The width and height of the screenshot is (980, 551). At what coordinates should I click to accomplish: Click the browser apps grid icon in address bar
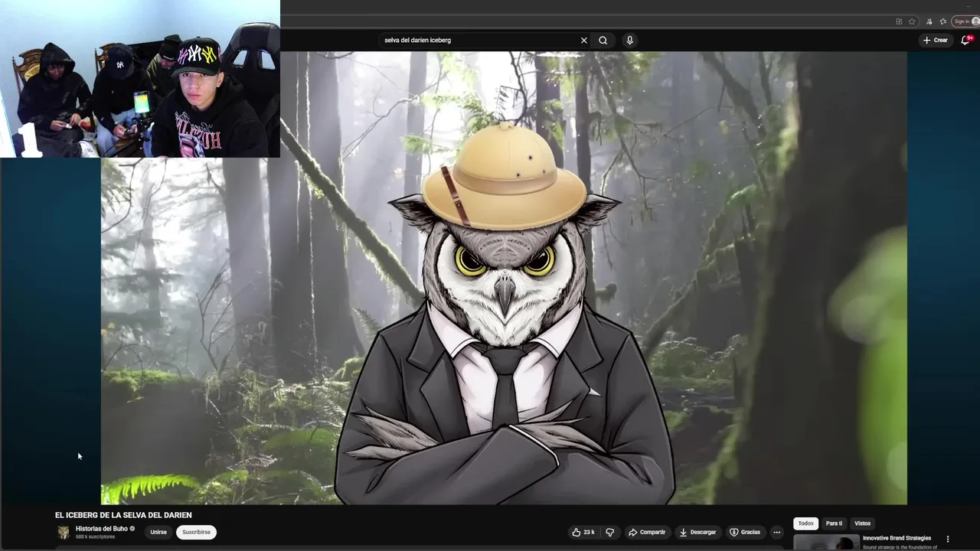[899, 21]
